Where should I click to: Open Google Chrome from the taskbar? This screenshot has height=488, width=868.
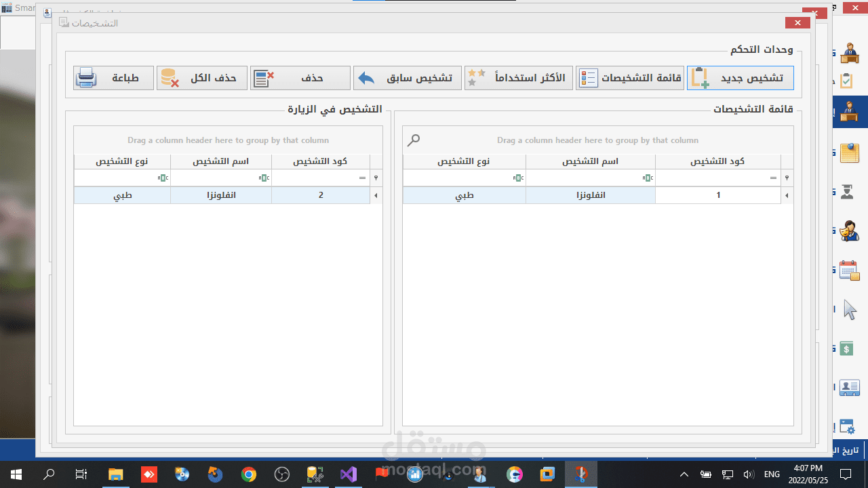248,474
